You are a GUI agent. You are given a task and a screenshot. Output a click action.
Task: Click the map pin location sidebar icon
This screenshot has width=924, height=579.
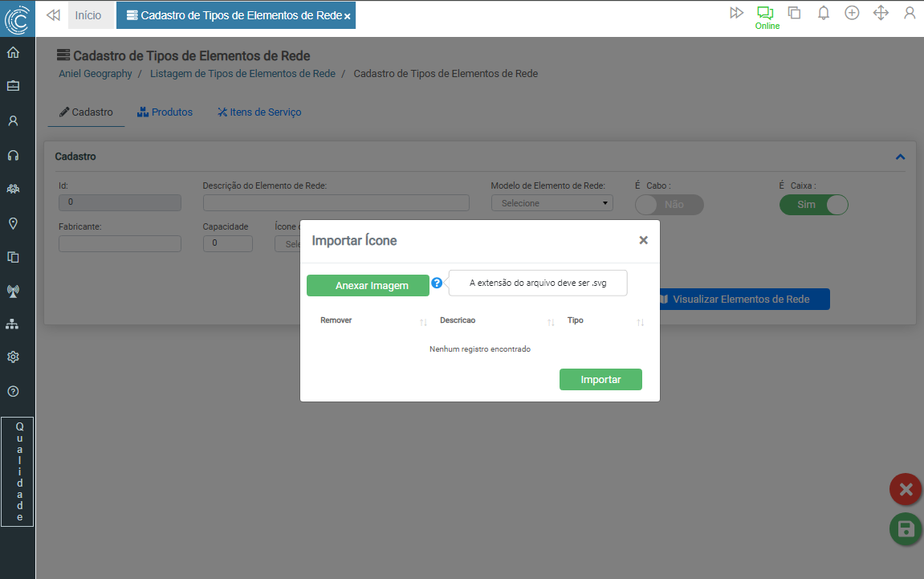pyautogui.click(x=13, y=223)
